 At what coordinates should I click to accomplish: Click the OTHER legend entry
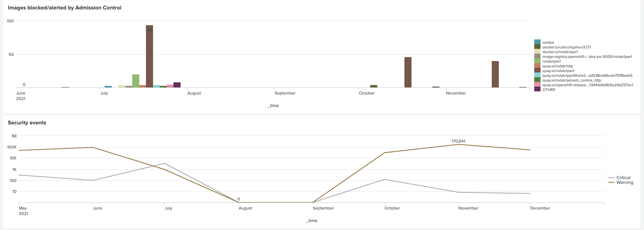tap(548, 90)
